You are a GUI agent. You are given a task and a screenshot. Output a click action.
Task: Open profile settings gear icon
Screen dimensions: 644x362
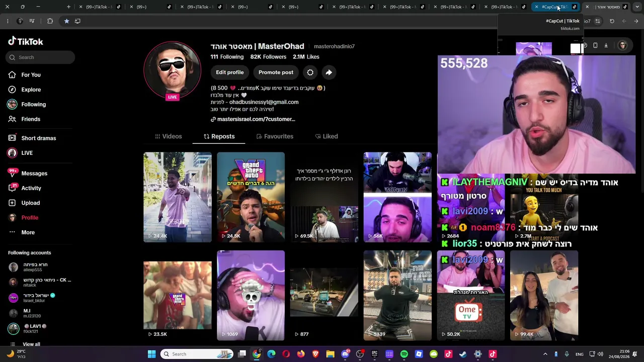[310, 72]
